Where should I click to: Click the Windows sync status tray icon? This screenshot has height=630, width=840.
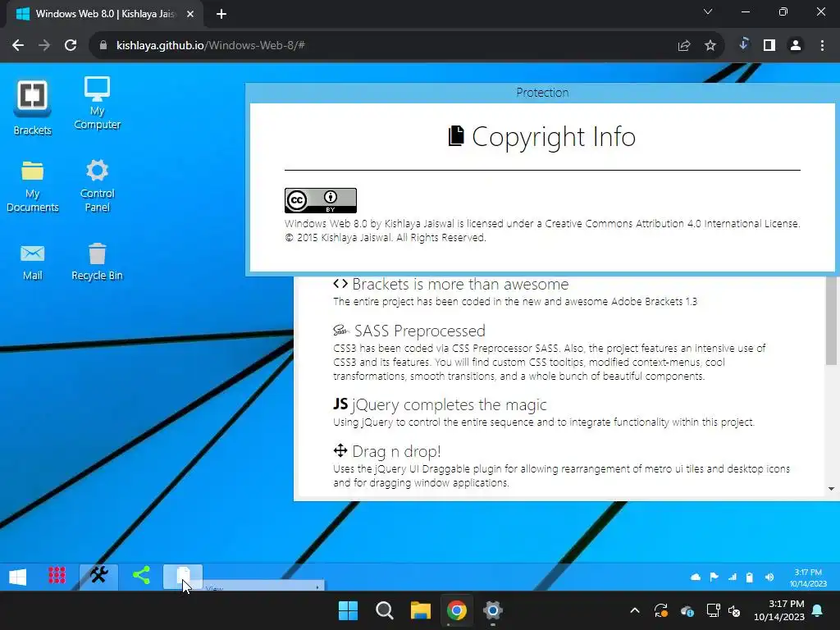pos(661,610)
